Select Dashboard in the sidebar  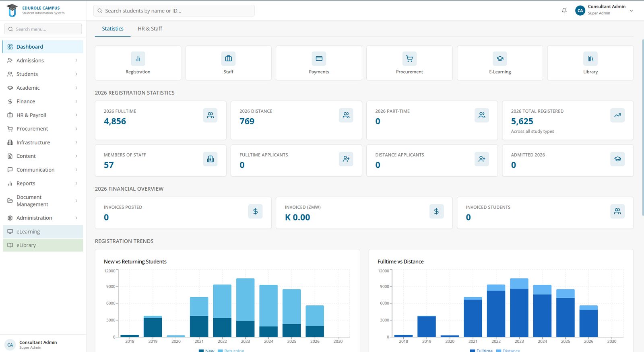click(x=43, y=47)
